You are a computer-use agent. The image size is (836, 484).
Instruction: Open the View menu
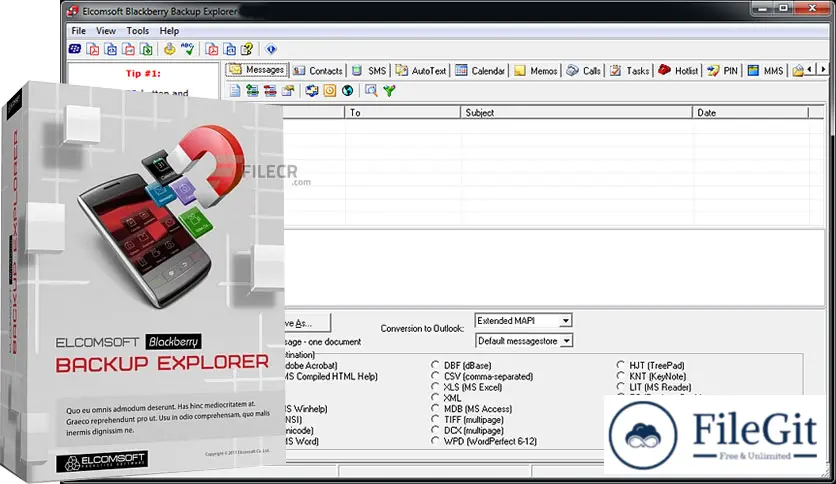pyautogui.click(x=106, y=31)
